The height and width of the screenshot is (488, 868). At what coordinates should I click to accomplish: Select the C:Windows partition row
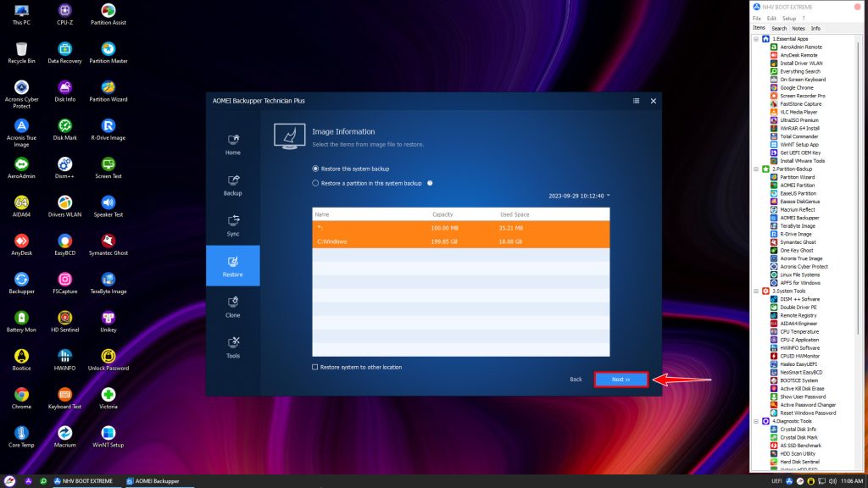[460, 241]
